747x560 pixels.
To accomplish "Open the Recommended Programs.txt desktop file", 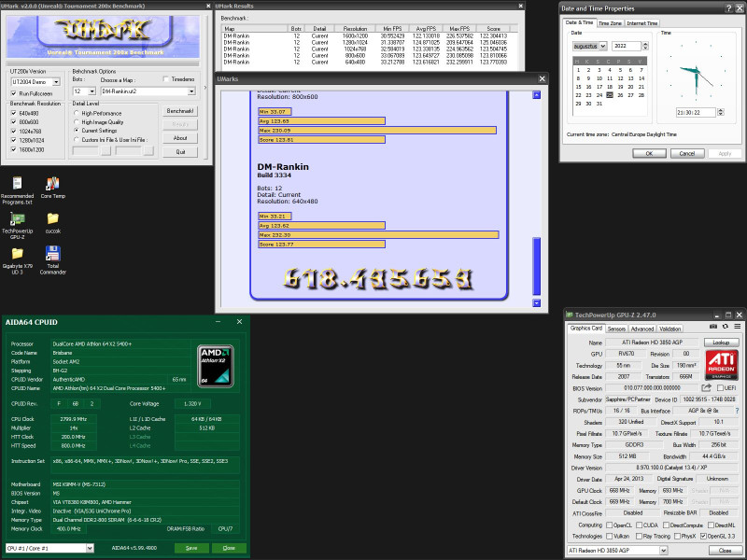I will [x=17, y=190].
